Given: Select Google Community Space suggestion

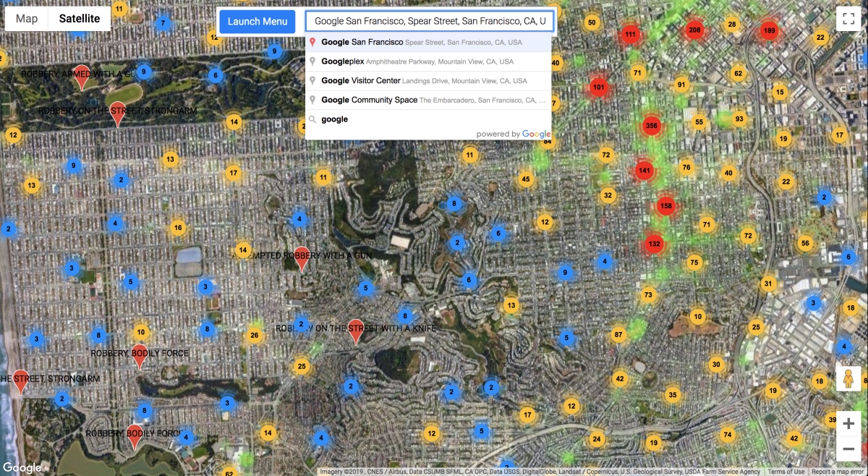Looking at the screenshot, I should (428, 100).
